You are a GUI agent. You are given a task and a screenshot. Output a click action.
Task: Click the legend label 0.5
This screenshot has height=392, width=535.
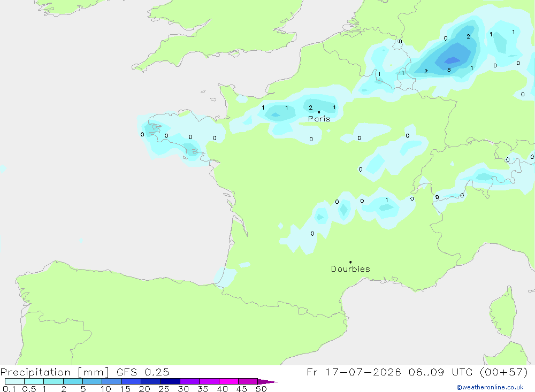pyautogui.click(x=29, y=389)
